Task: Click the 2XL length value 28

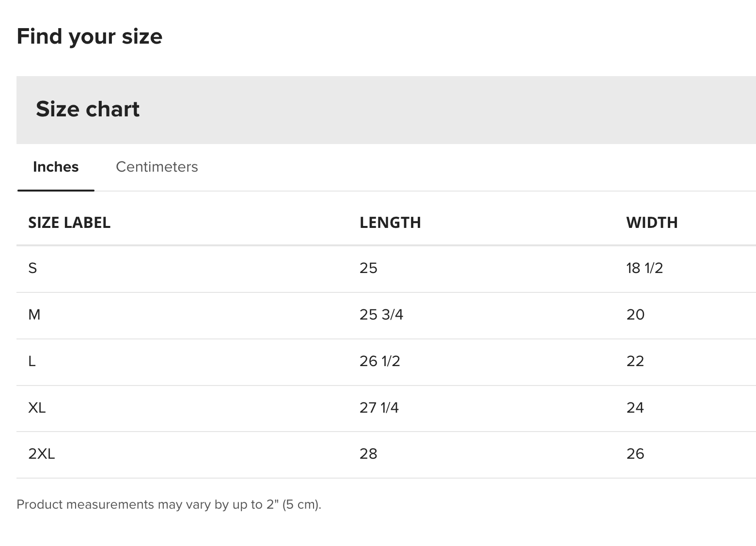Action: 368,454
